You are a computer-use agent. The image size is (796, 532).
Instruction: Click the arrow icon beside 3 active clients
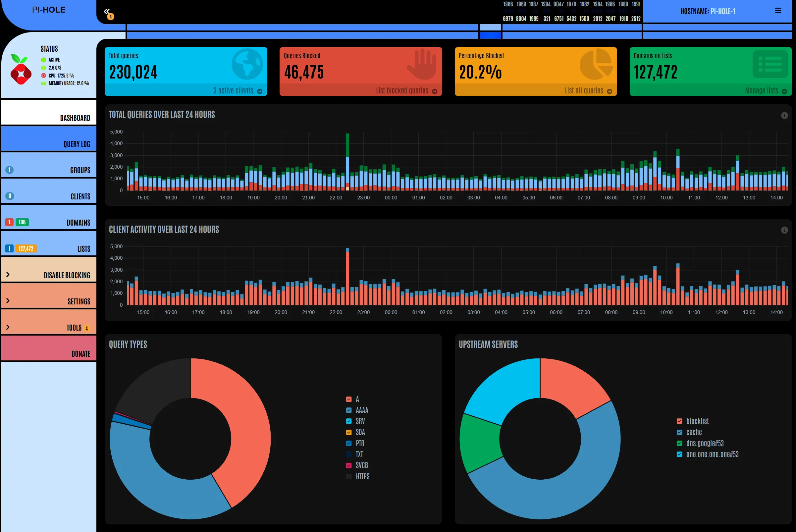260,91
